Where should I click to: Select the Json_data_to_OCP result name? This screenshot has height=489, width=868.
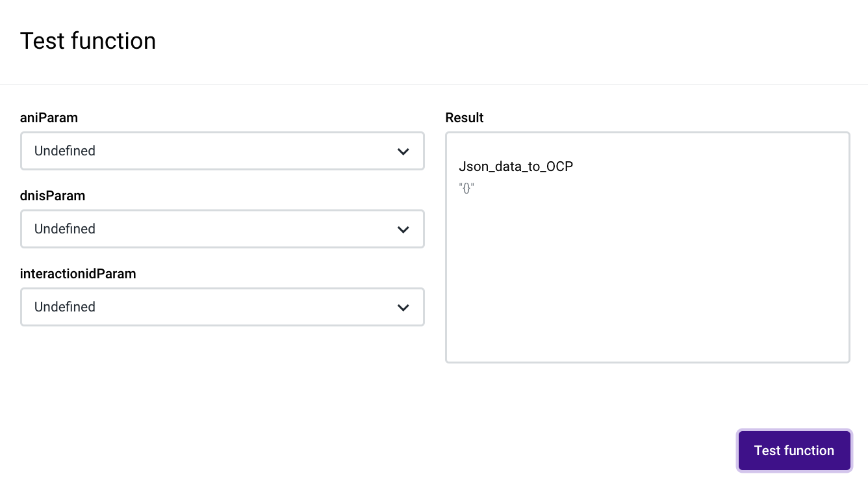(516, 166)
